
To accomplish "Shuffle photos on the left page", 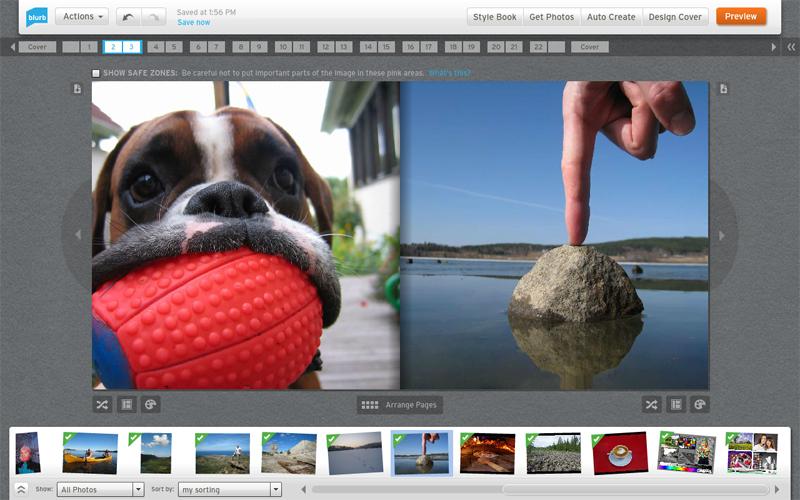I will click(102, 405).
